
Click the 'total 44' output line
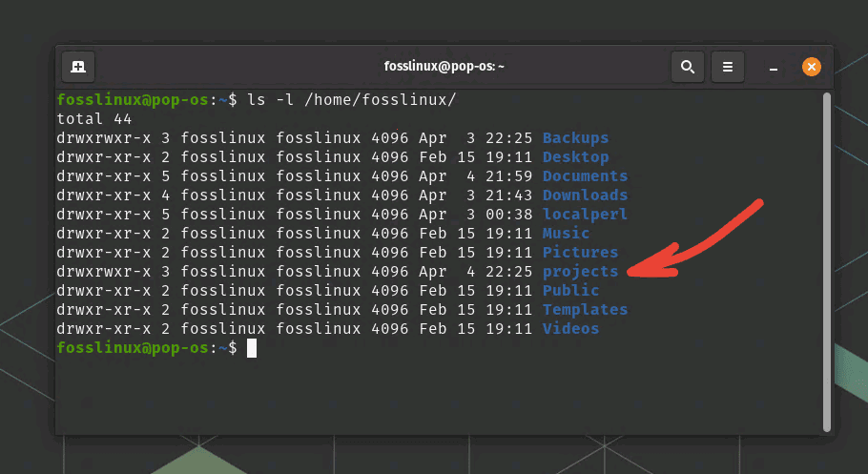[x=94, y=119]
